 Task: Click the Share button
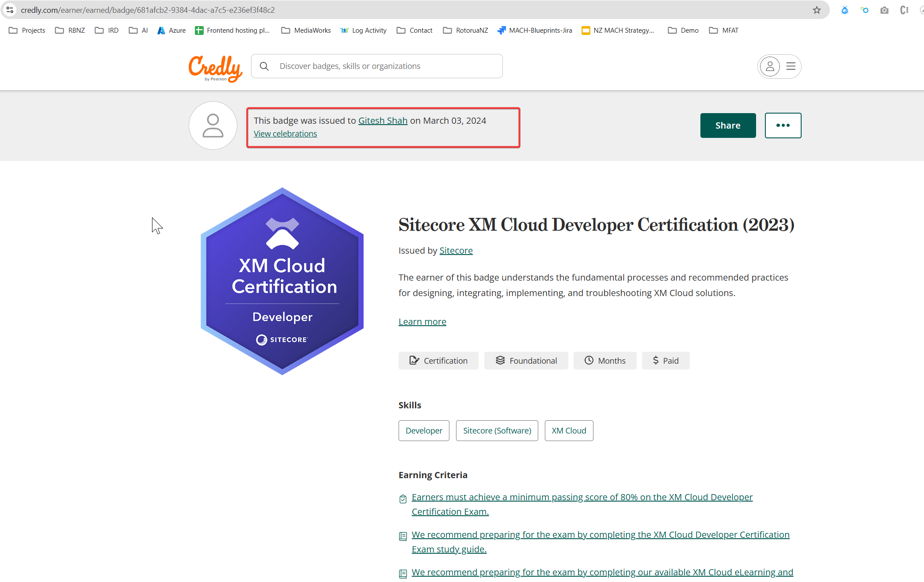(x=728, y=126)
